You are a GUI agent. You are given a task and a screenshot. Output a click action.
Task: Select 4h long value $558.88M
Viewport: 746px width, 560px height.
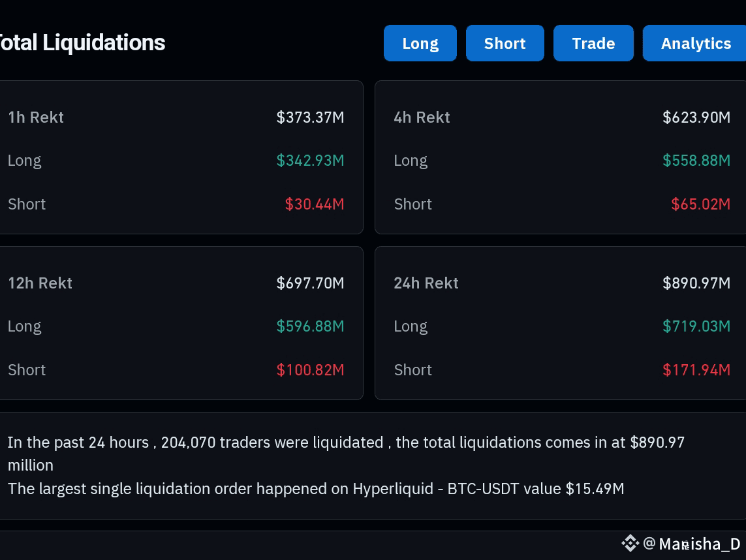pos(696,161)
